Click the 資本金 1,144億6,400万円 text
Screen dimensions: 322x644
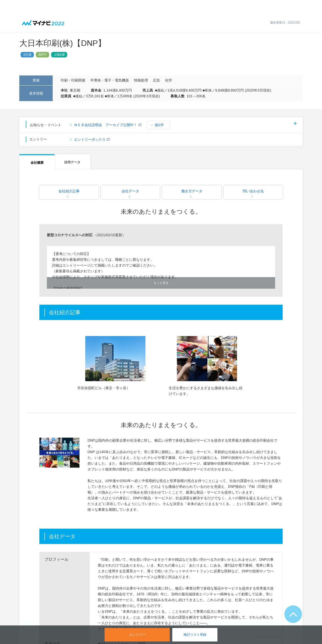click(111, 90)
